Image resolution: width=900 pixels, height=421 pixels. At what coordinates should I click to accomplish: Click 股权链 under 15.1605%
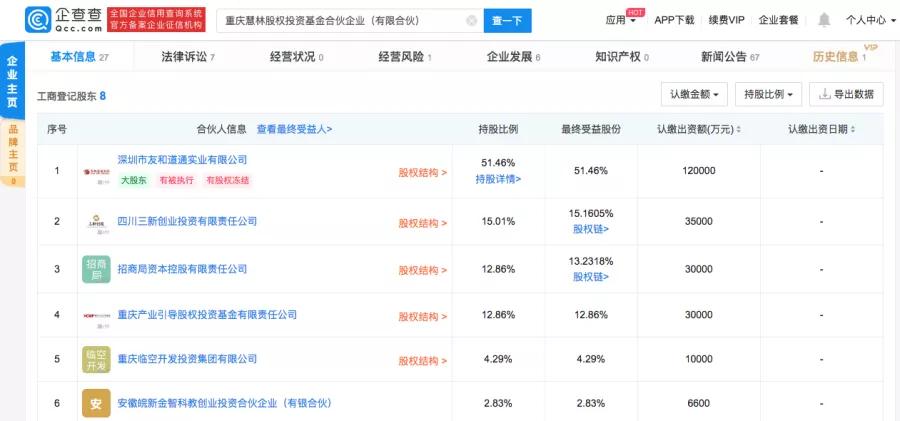(x=591, y=229)
